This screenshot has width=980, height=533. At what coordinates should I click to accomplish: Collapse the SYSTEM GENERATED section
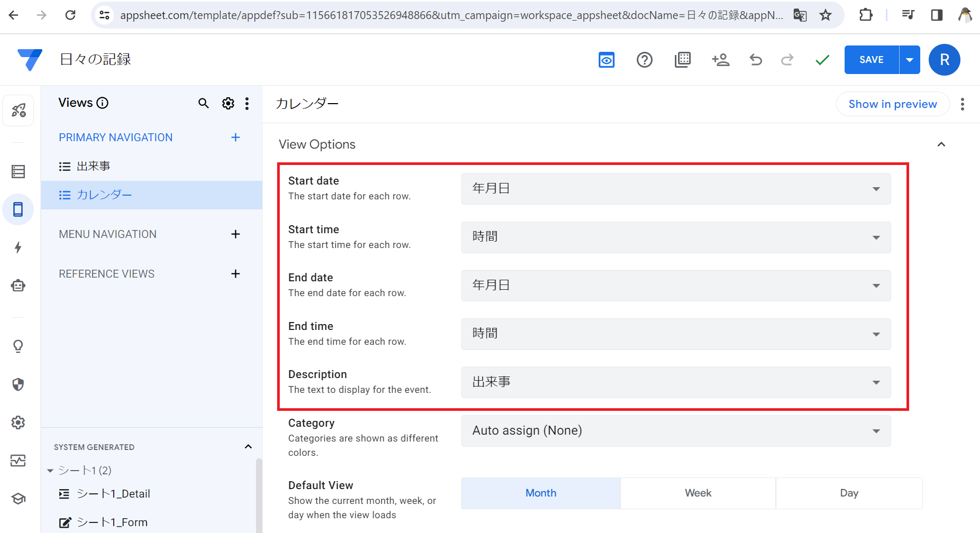point(248,447)
